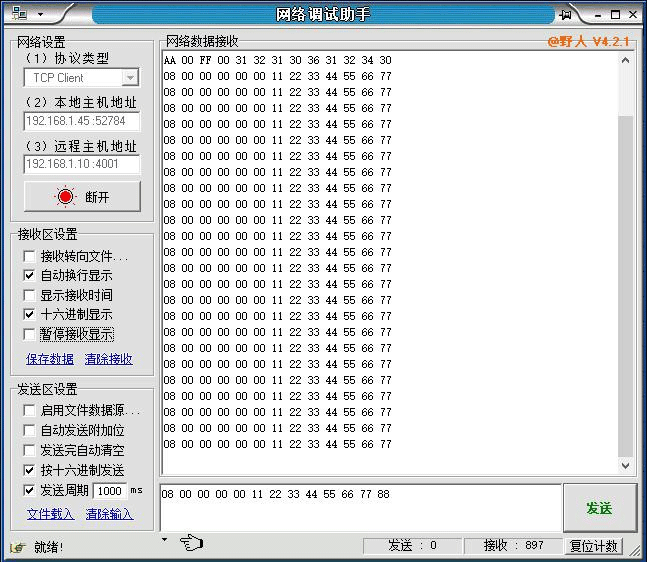This screenshot has width=647, height=562.
Task: Click the network icon in title bar
Action: tap(18, 14)
